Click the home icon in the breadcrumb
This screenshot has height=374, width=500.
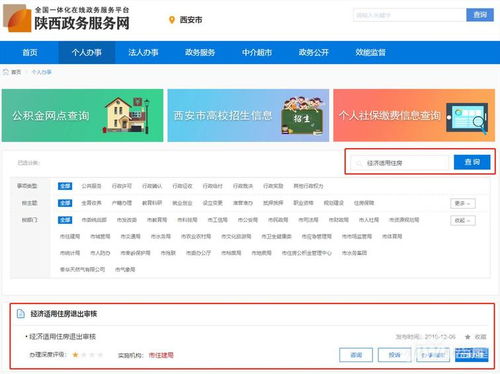pos(6,72)
